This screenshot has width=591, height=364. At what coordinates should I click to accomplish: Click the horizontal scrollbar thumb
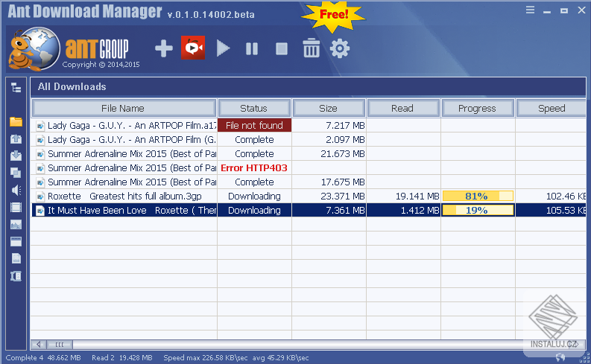[x=59, y=344]
